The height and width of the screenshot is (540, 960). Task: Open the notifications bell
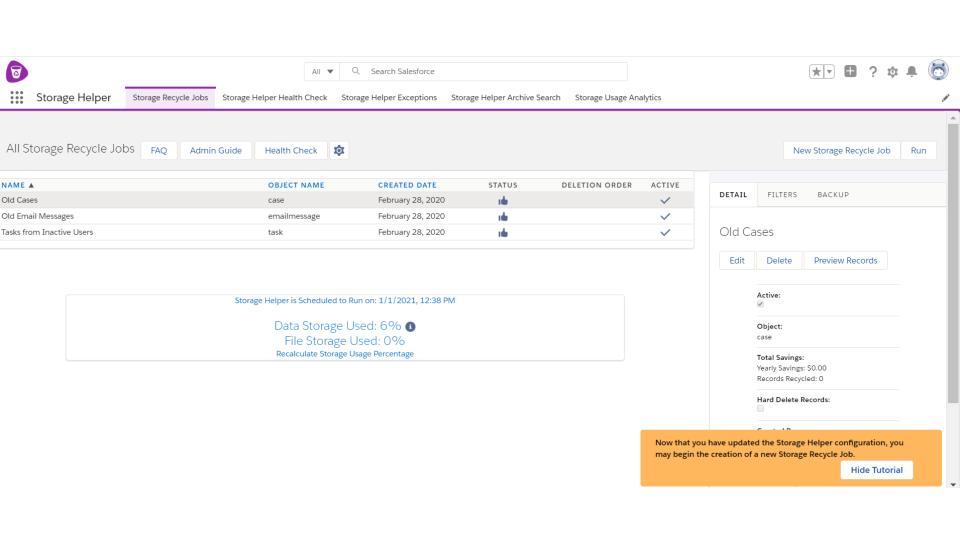pyautogui.click(x=912, y=72)
